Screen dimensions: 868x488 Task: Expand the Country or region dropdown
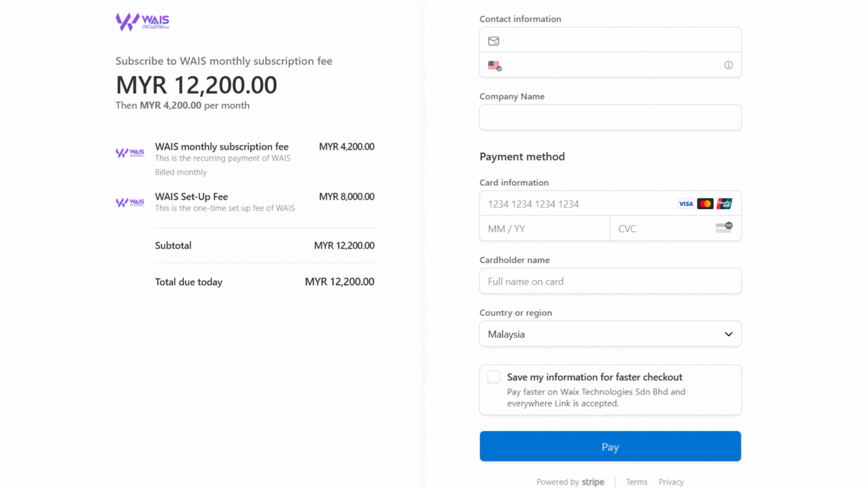610,334
